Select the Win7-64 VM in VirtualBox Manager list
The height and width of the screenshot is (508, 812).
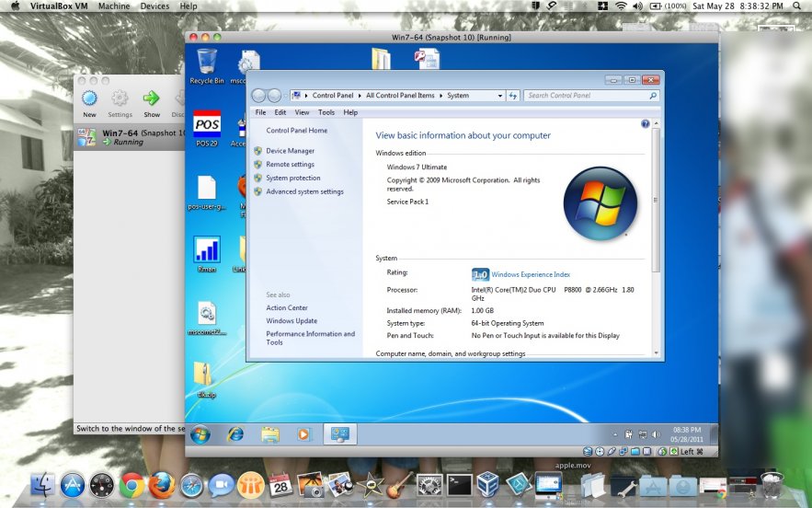pos(130,137)
